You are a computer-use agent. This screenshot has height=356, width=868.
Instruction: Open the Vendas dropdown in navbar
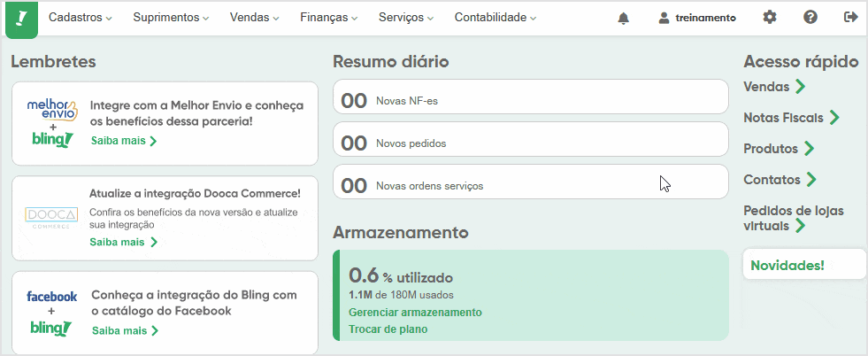(x=254, y=18)
